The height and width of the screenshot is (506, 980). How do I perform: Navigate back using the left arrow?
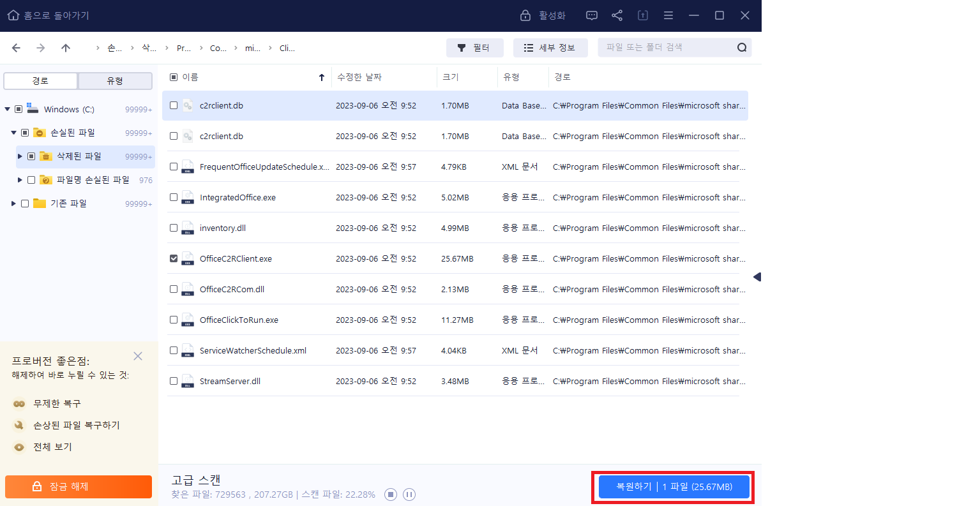click(x=16, y=47)
